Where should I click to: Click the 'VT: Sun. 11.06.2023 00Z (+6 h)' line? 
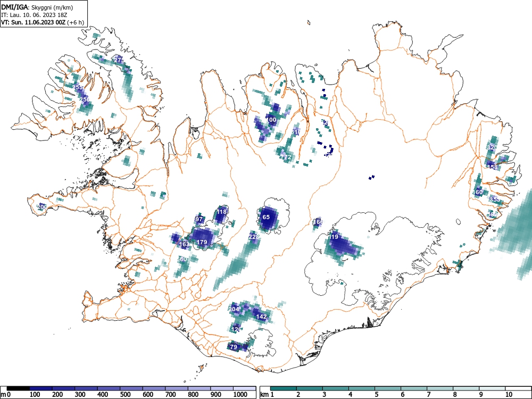(42, 22)
